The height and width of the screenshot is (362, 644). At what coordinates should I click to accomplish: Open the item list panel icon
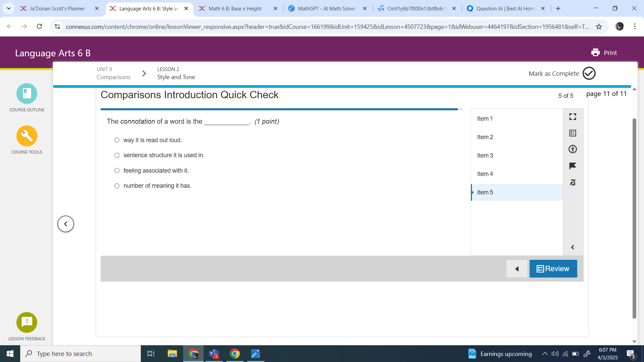click(x=573, y=133)
